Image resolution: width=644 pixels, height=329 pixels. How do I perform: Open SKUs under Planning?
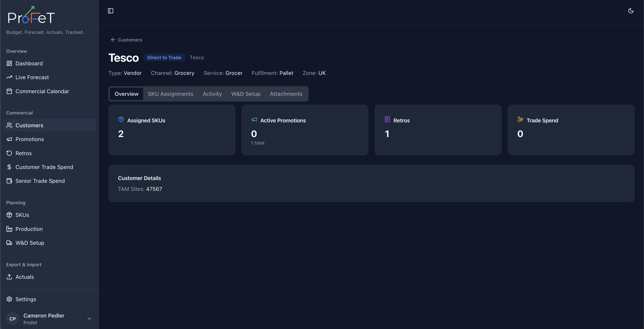[49, 215]
